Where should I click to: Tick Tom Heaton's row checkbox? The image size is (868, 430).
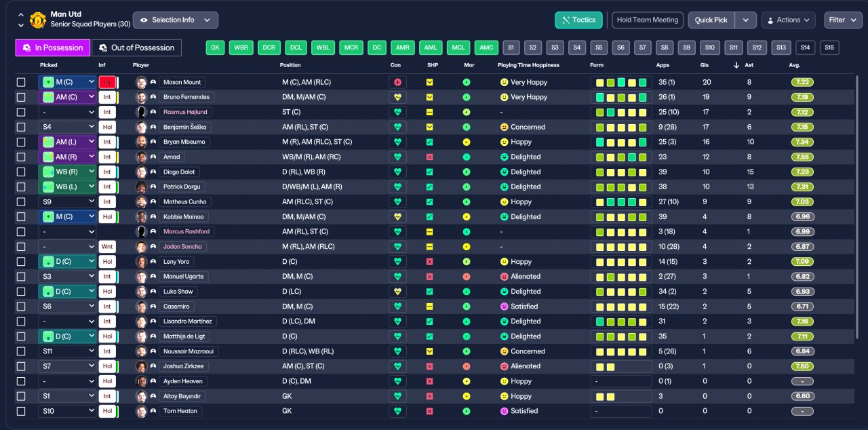(21, 411)
